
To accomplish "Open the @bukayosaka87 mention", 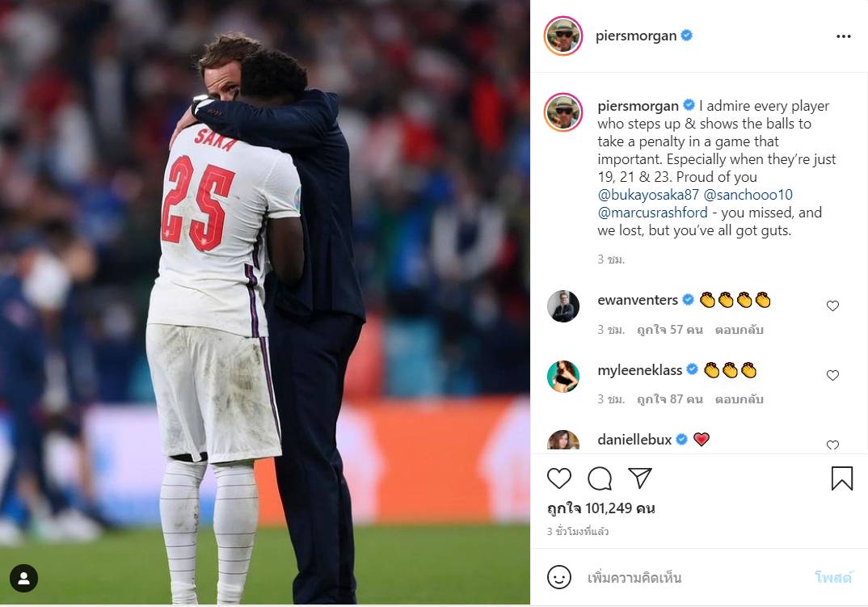I will [x=648, y=195].
